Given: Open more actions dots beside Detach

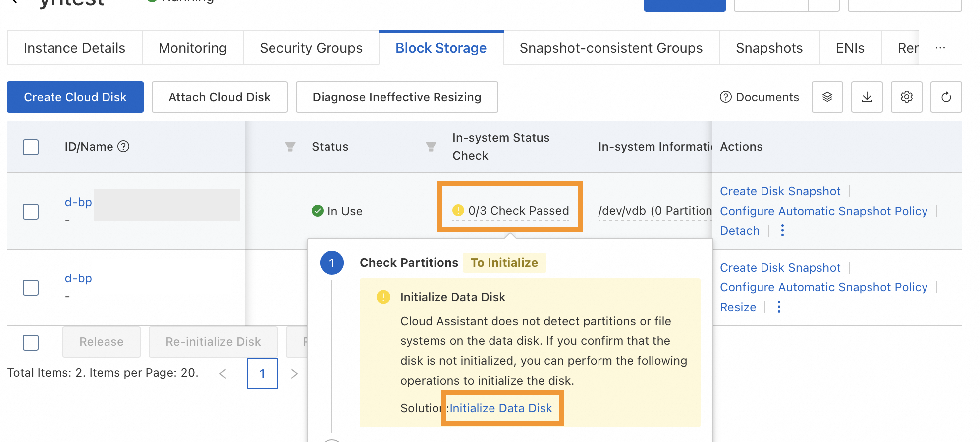Looking at the screenshot, I should [x=782, y=230].
